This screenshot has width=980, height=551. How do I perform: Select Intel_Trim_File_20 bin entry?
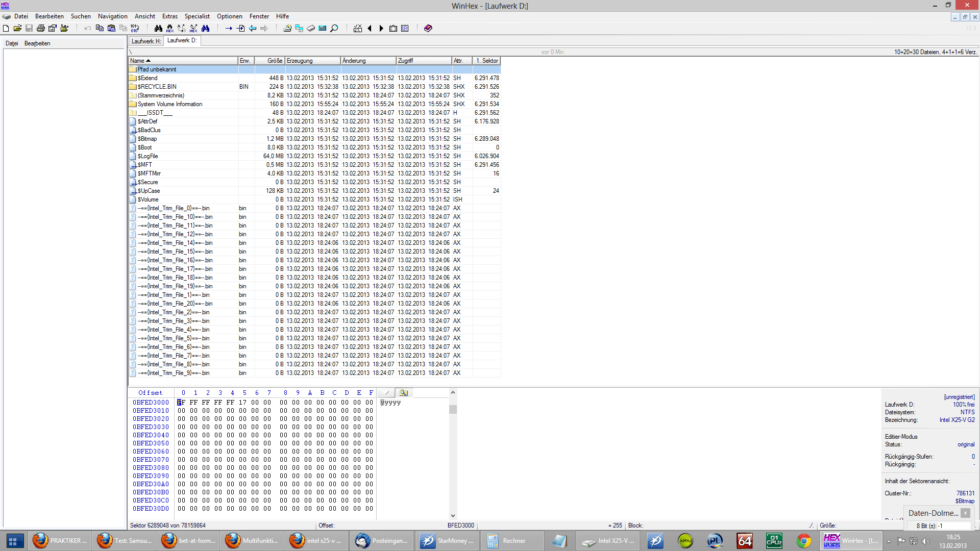[x=314, y=304]
